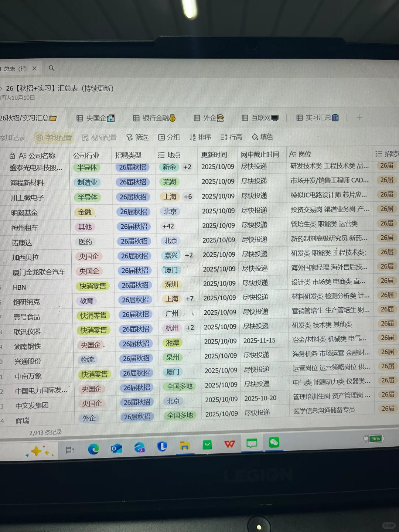Select company cell 中文发集团
399x532 pixels.
32,406
